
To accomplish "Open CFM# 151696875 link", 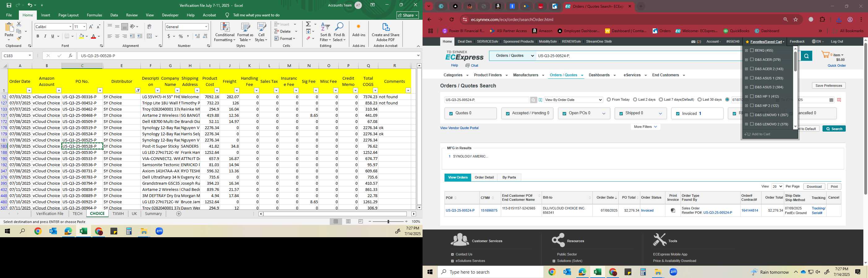I will click(489, 210).
